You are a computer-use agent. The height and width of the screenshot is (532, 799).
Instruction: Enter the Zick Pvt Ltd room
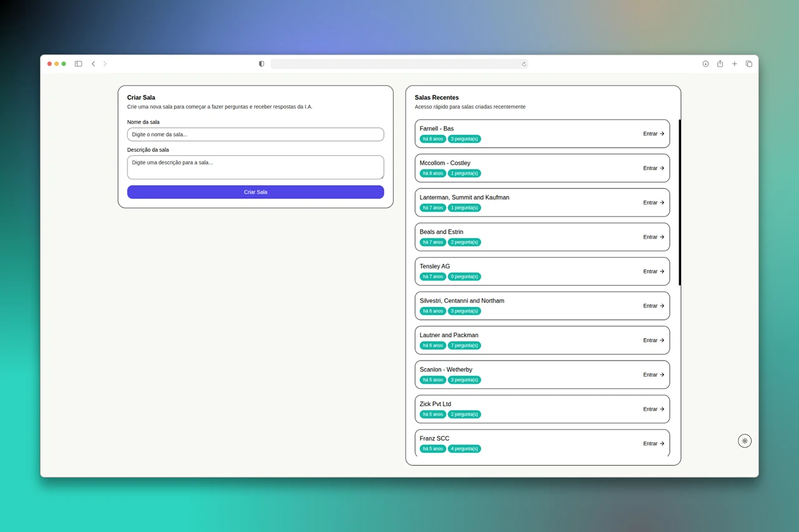click(x=654, y=409)
